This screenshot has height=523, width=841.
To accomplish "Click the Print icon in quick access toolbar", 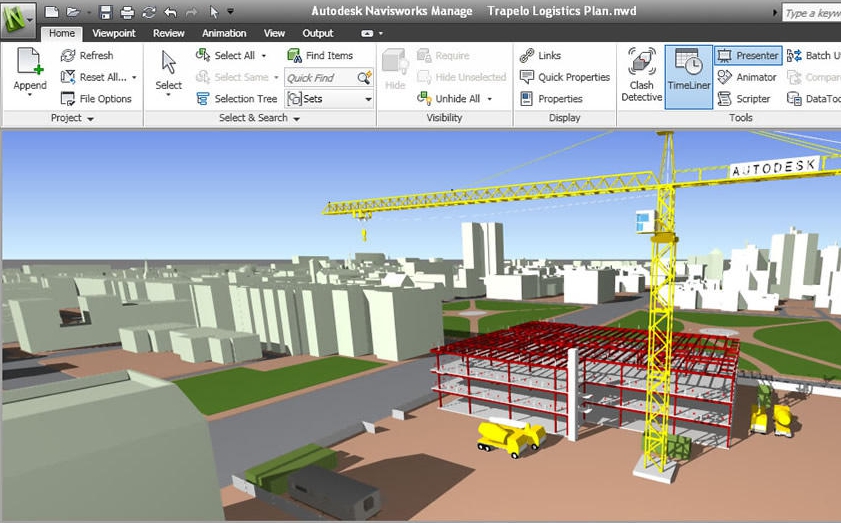I will 127,12.
